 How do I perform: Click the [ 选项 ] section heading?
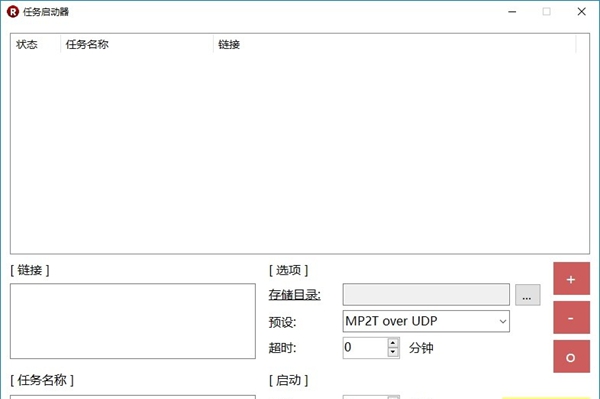288,270
